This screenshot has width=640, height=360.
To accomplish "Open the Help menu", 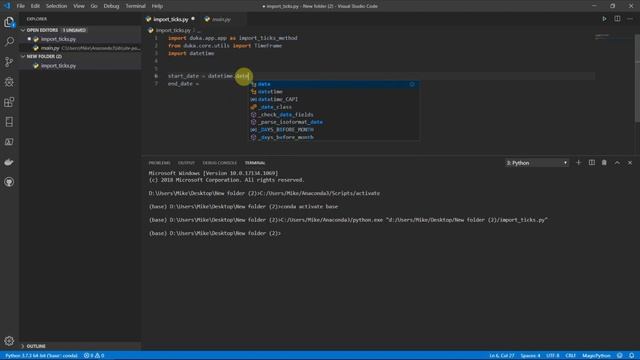I will (x=157, y=6).
